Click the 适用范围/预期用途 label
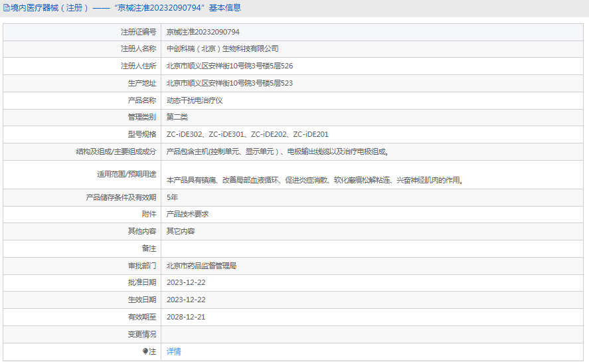Viewport: 589px width, 364px height. [127, 174]
